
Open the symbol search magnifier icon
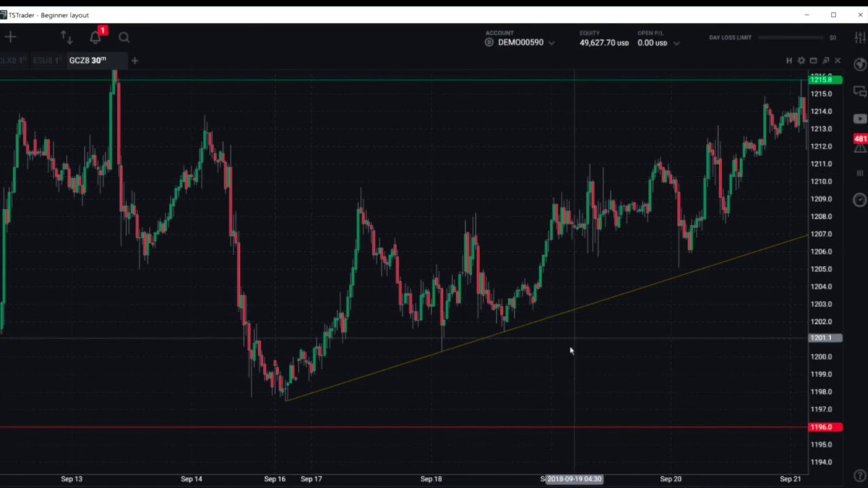click(124, 37)
